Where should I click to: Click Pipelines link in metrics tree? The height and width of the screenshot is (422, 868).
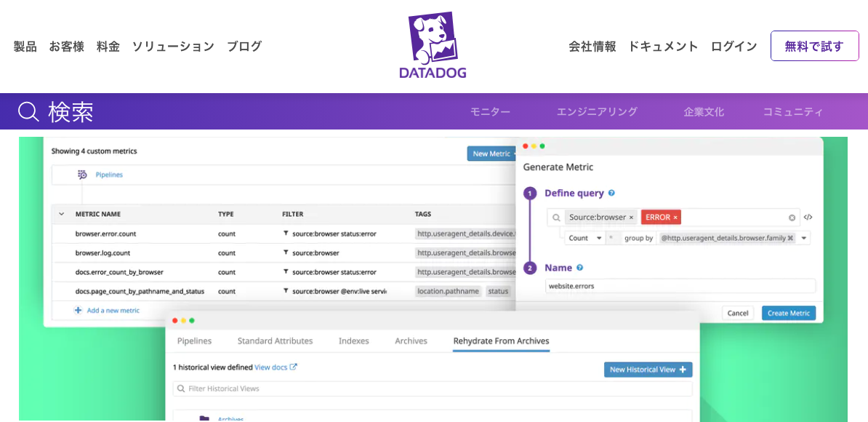[x=109, y=175]
